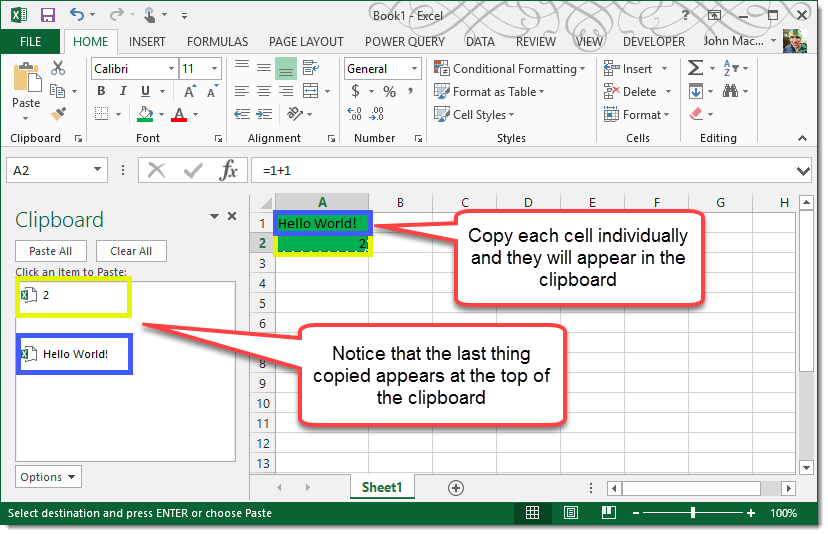
Task: Apply Comma Style
Action: (x=410, y=91)
